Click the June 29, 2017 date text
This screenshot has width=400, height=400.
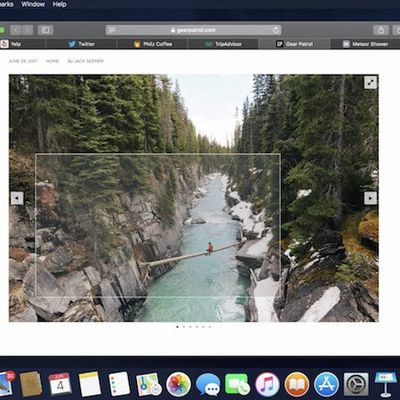[23, 61]
